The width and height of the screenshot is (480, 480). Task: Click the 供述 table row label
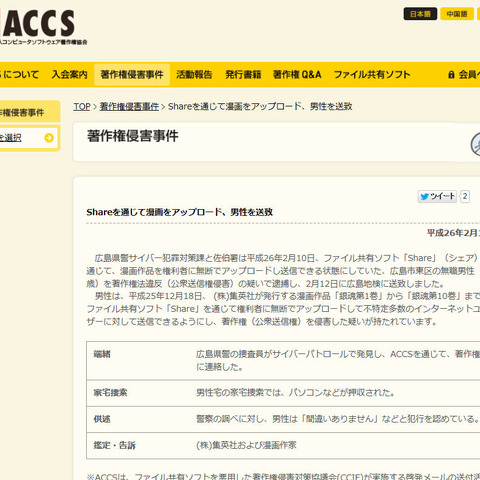(102, 419)
